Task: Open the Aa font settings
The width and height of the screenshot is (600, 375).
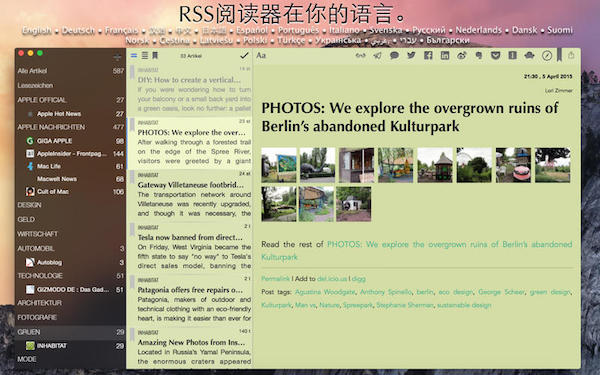Action: [261, 55]
